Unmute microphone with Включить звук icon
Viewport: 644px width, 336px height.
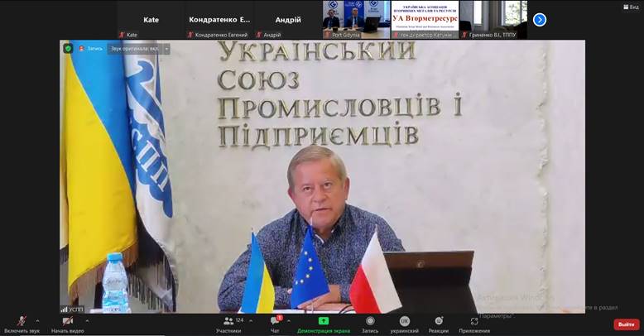coord(22,321)
